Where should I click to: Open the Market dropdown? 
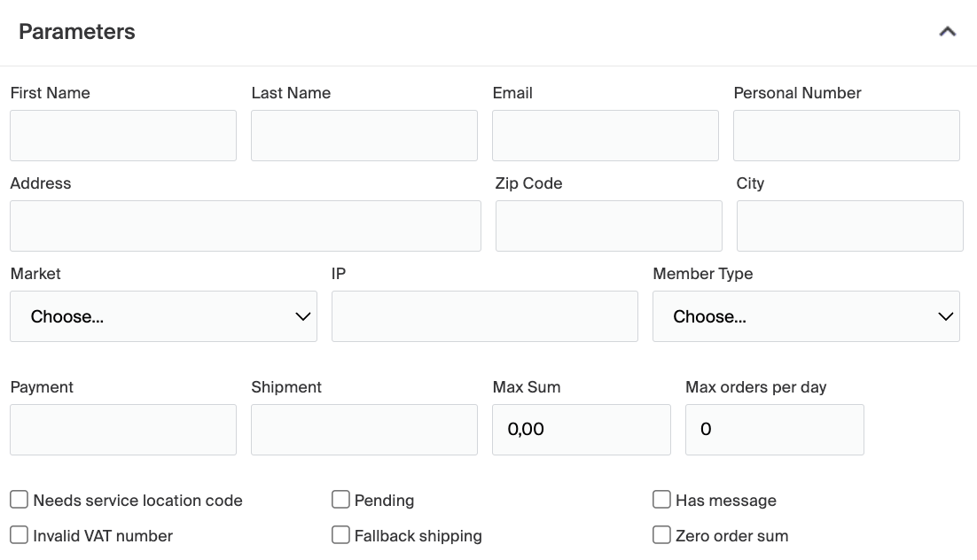click(163, 316)
